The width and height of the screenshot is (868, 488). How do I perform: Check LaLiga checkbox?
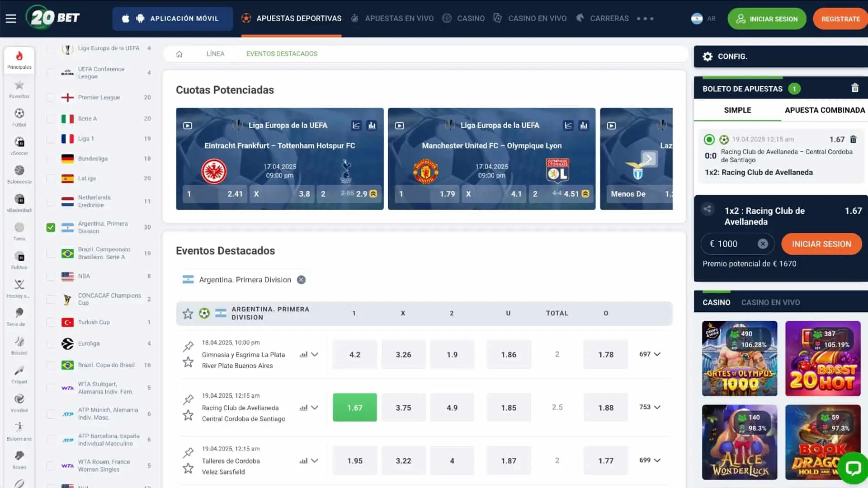click(51, 178)
